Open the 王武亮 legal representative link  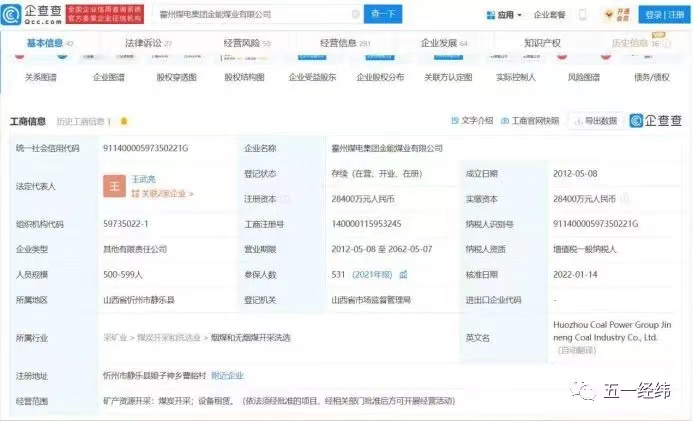tap(148, 180)
